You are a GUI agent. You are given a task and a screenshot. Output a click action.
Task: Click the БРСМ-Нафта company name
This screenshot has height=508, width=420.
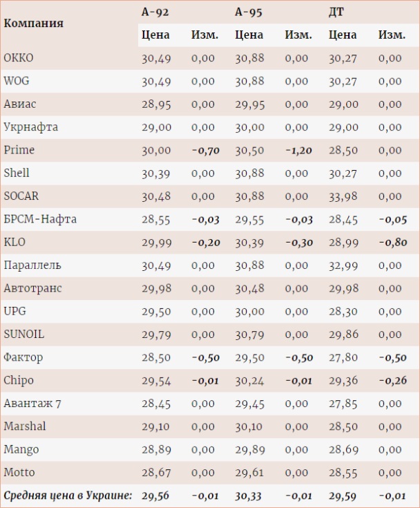point(40,219)
